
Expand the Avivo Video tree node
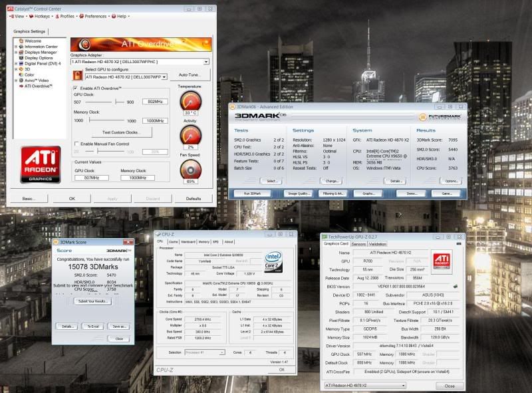click(16, 80)
